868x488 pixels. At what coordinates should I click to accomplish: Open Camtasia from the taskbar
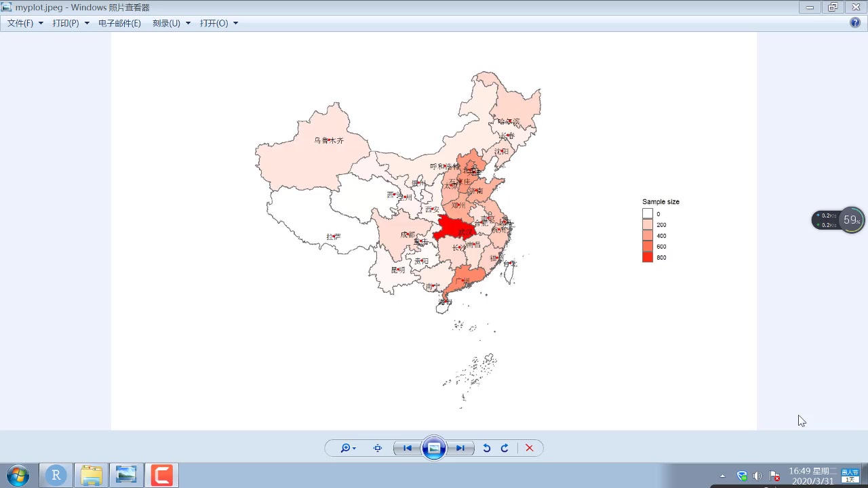162,474
